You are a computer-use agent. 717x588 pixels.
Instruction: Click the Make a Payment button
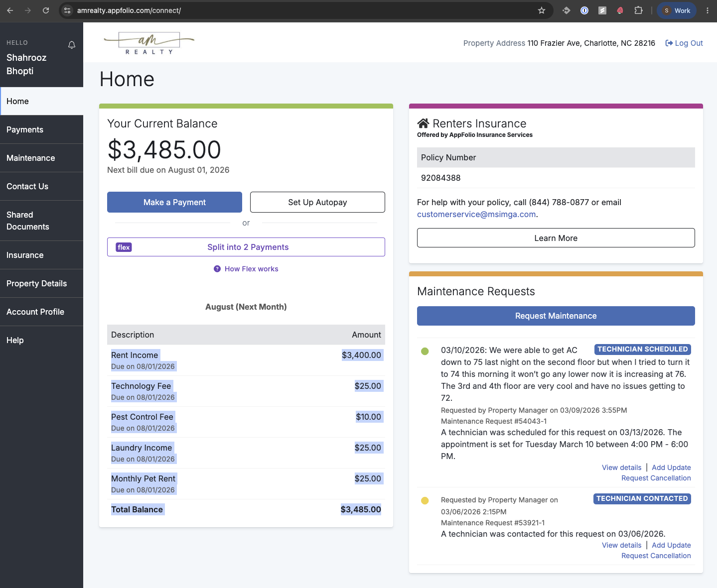tap(174, 202)
